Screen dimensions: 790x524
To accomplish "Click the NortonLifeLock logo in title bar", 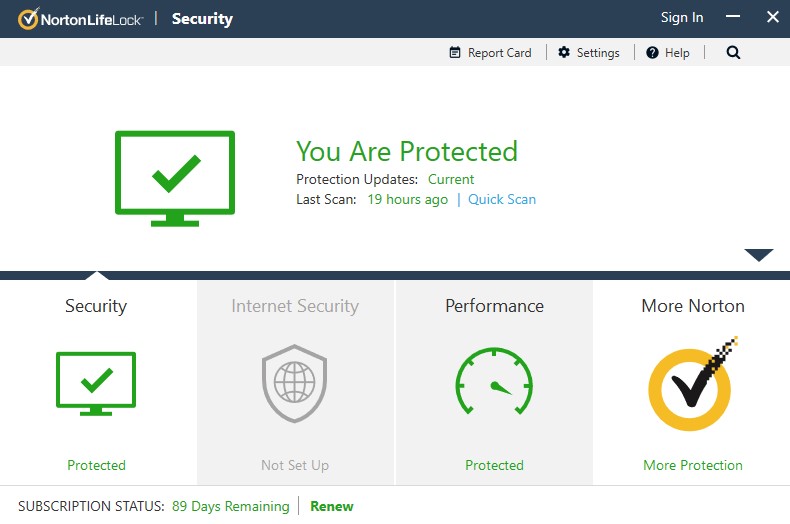I will [x=81, y=19].
